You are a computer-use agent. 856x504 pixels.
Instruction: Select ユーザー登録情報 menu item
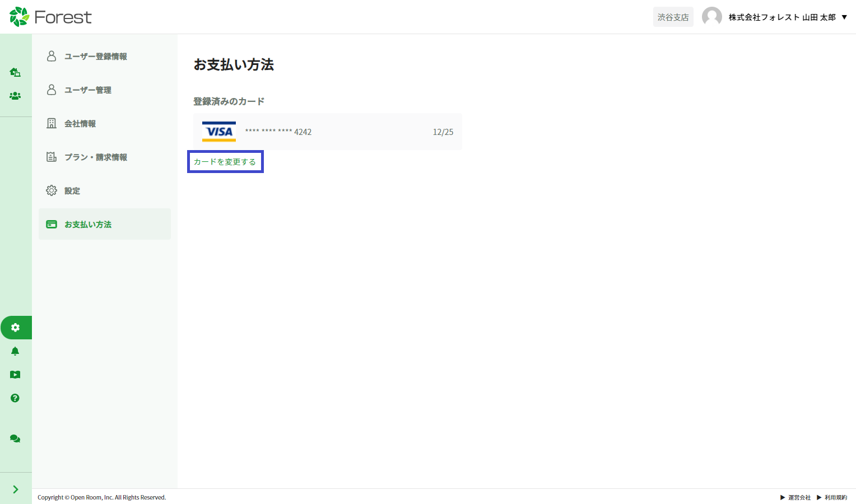(x=95, y=57)
